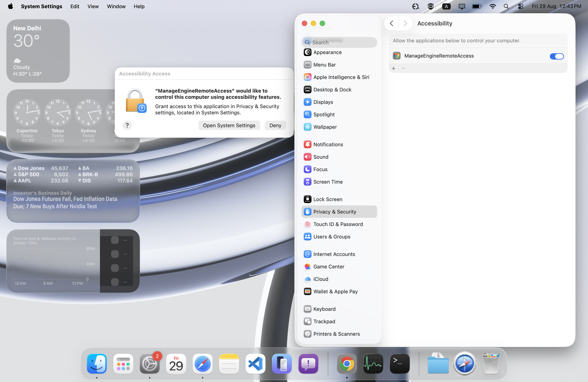Image resolution: width=588 pixels, height=382 pixels.
Task: Open Users & Groups settings
Action: point(332,237)
